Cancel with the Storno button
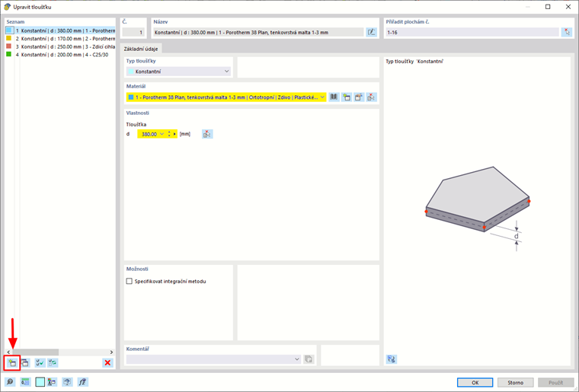579x392 pixels. (x=516, y=382)
